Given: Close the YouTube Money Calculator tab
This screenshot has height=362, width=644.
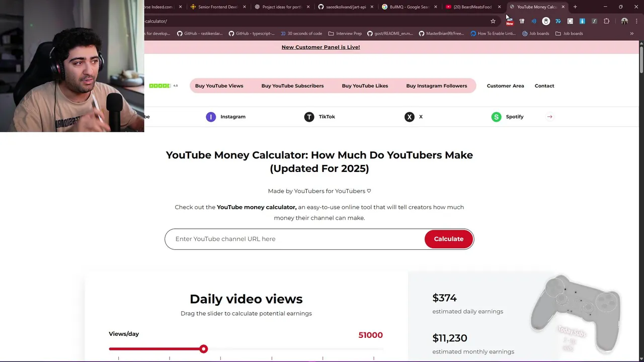Looking at the screenshot, I should tap(563, 7).
